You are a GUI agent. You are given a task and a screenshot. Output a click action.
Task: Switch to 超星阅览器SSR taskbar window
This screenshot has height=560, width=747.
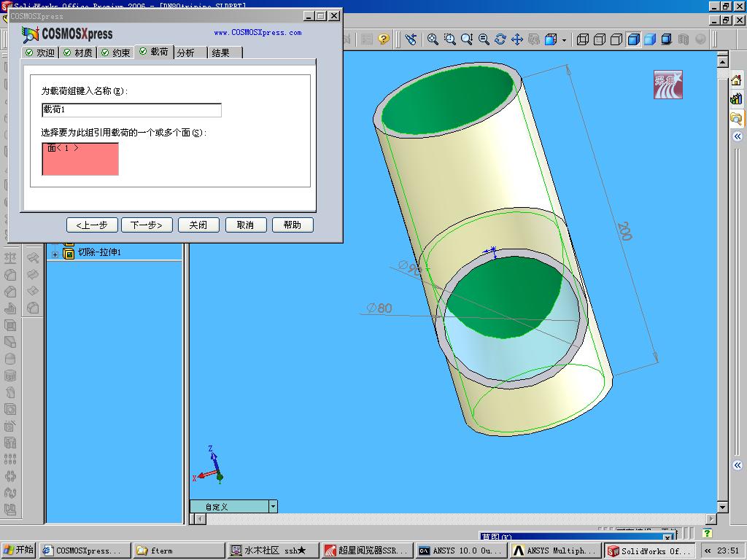368,551
